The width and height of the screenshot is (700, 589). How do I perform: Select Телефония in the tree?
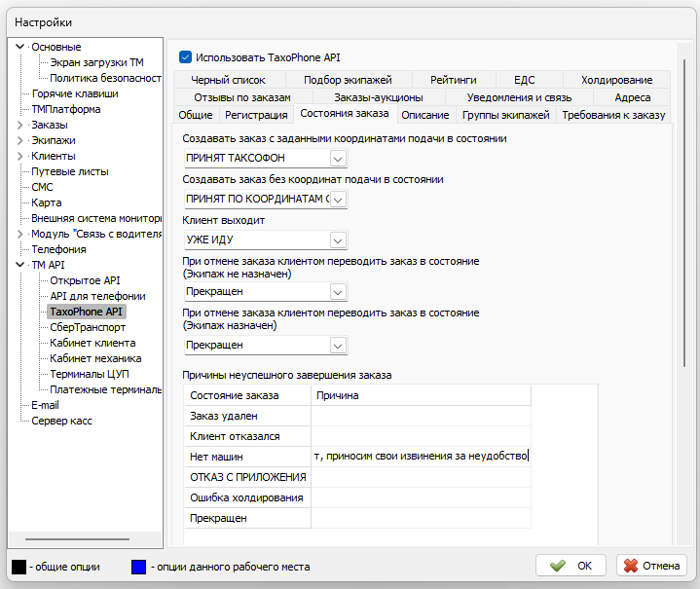click(58, 249)
